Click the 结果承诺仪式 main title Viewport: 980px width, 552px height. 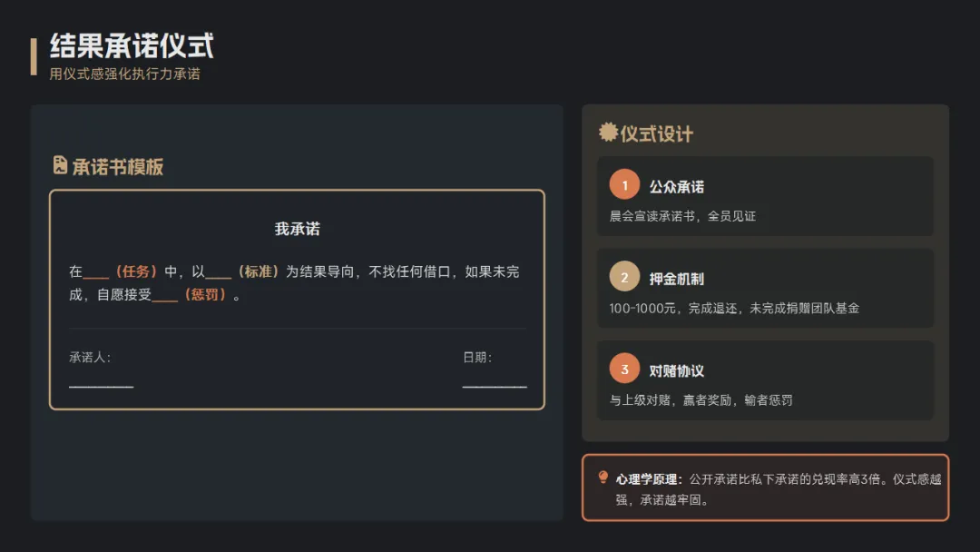tap(132, 45)
